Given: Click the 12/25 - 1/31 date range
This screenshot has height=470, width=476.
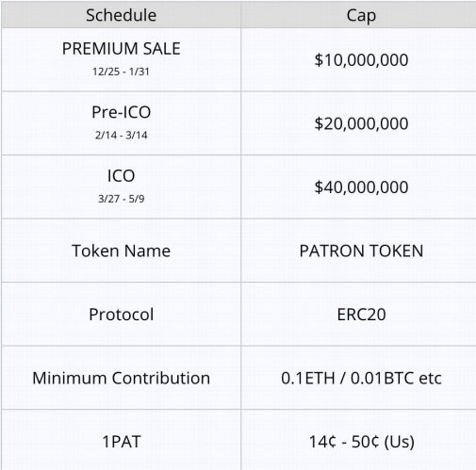Looking at the screenshot, I should (x=121, y=72).
